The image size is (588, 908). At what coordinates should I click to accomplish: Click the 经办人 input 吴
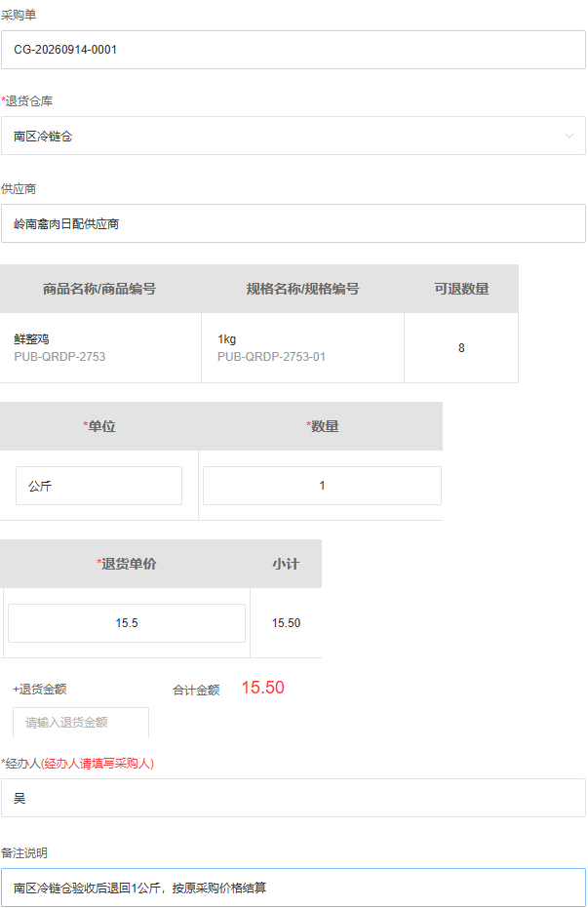[294, 798]
